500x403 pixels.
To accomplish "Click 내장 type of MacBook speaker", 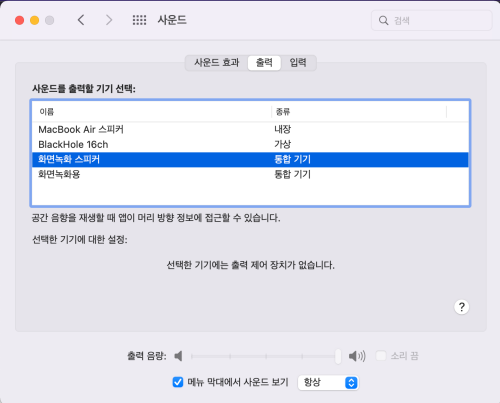I will coord(283,129).
